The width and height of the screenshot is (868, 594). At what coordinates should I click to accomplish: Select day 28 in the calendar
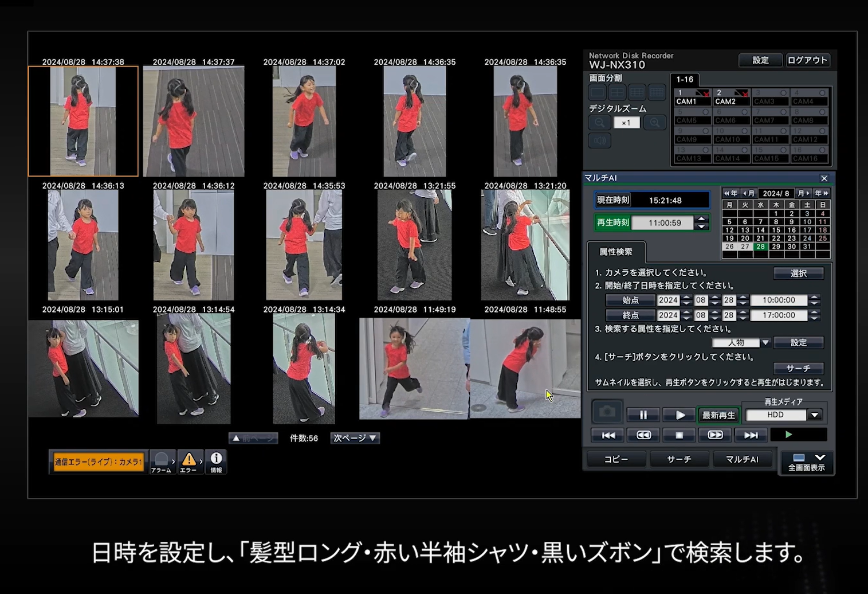pos(760,247)
